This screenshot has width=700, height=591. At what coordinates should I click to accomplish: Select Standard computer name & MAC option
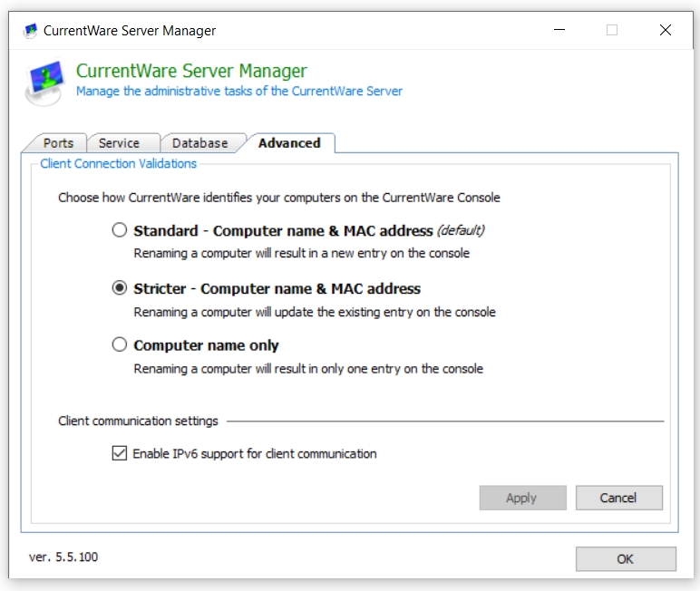(119, 230)
